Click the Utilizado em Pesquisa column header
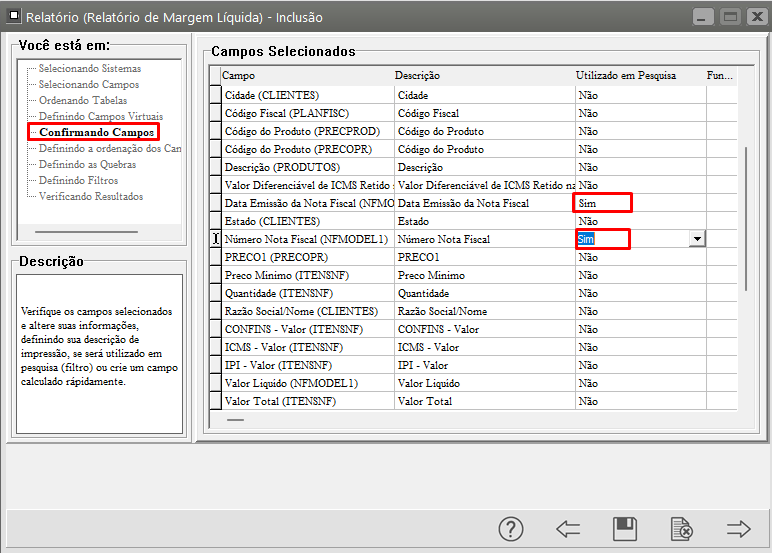This screenshot has height=553, width=772. (626, 75)
